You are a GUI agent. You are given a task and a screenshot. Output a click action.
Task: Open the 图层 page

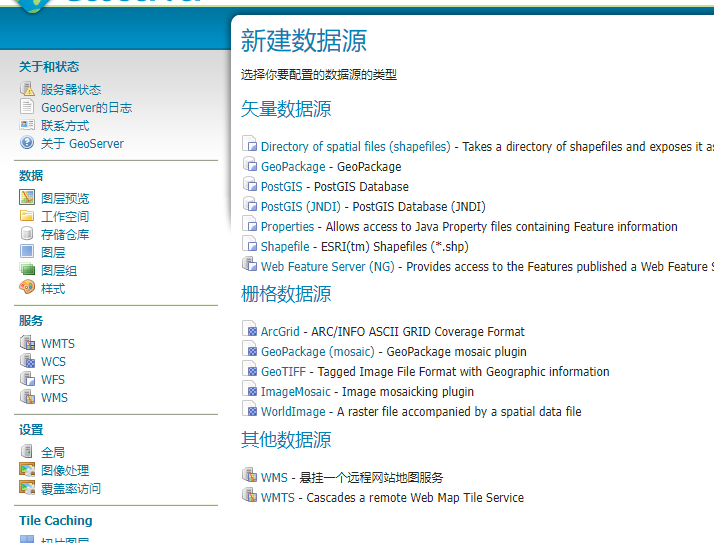53,252
